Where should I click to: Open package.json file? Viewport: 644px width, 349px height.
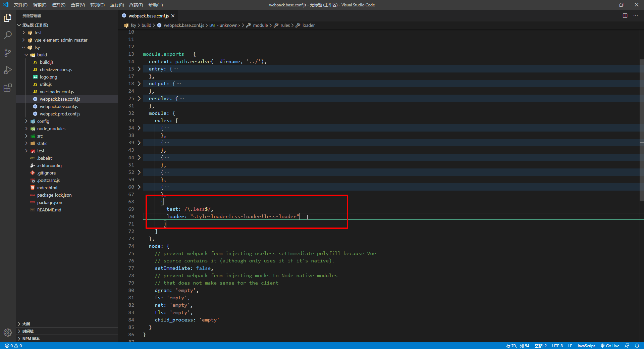[67, 202]
